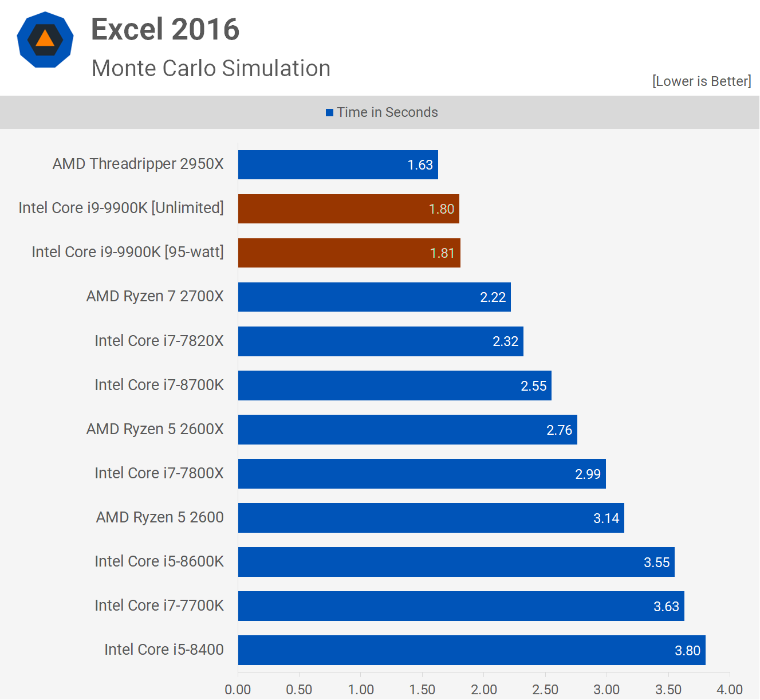Viewport: 760px width, 700px height.
Task: Click the 3.00 axis tick label
Action: tap(607, 690)
